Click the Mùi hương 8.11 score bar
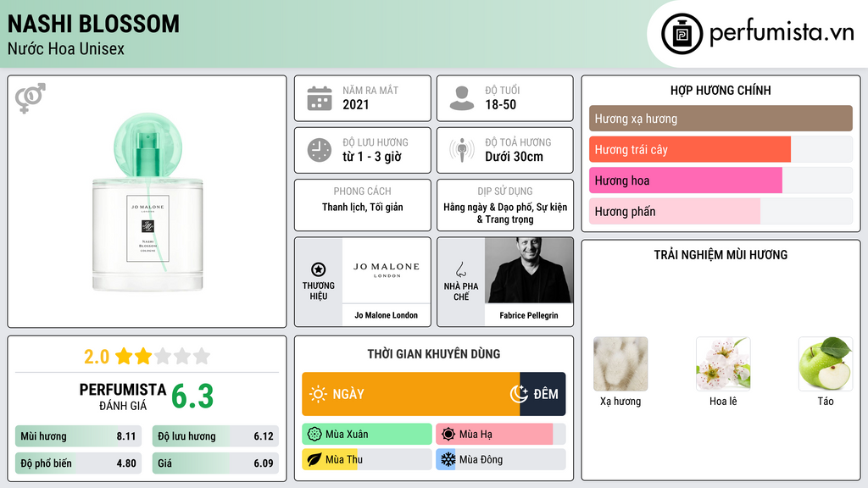The width and height of the screenshot is (868, 488). pyautogui.click(x=78, y=436)
